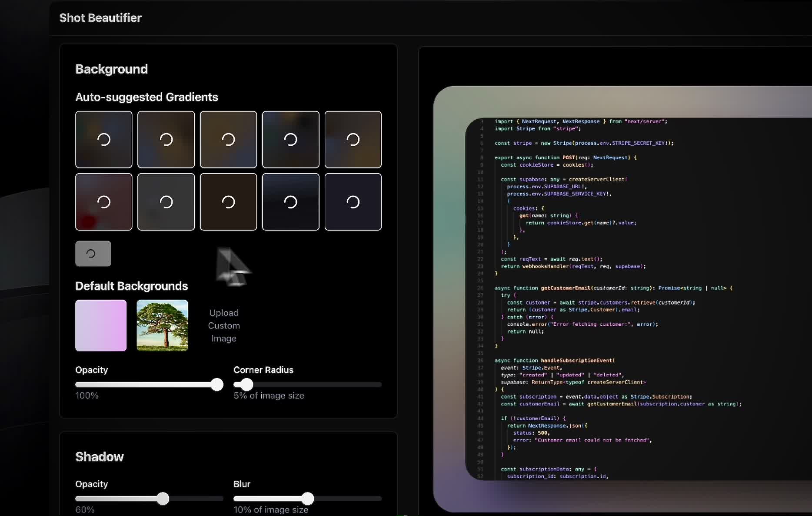The image size is (812, 516).
Task: Set the Background Opacity slider handle
Action: pyautogui.click(x=217, y=385)
